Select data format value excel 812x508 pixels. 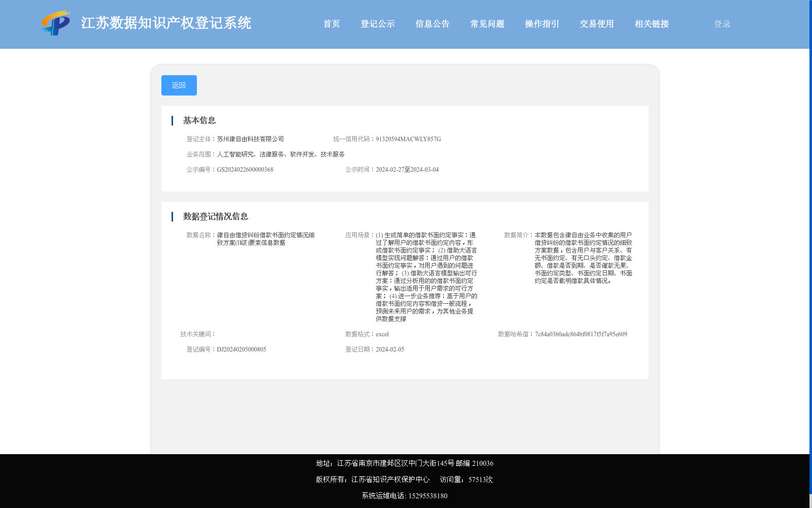[382, 334]
